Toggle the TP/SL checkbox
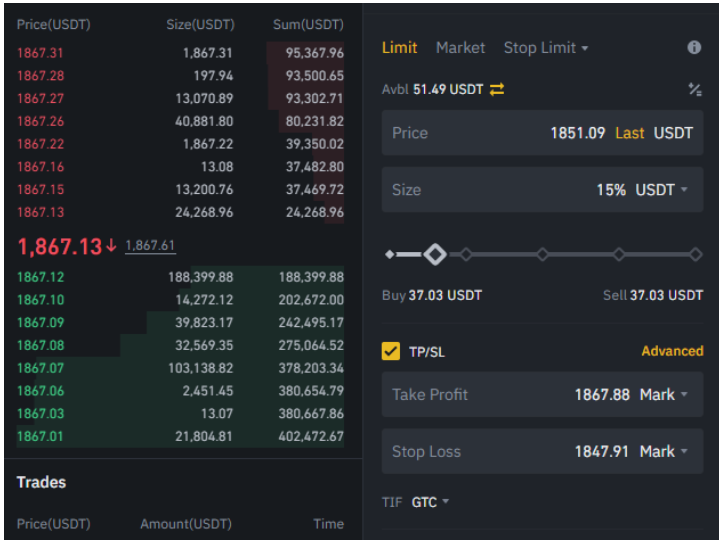The height and width of the screenshot is (543, 721). point(391,351)
